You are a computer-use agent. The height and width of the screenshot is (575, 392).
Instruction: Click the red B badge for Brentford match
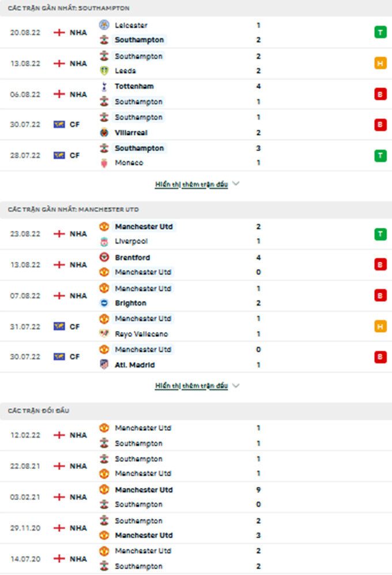tap(380, 265)
